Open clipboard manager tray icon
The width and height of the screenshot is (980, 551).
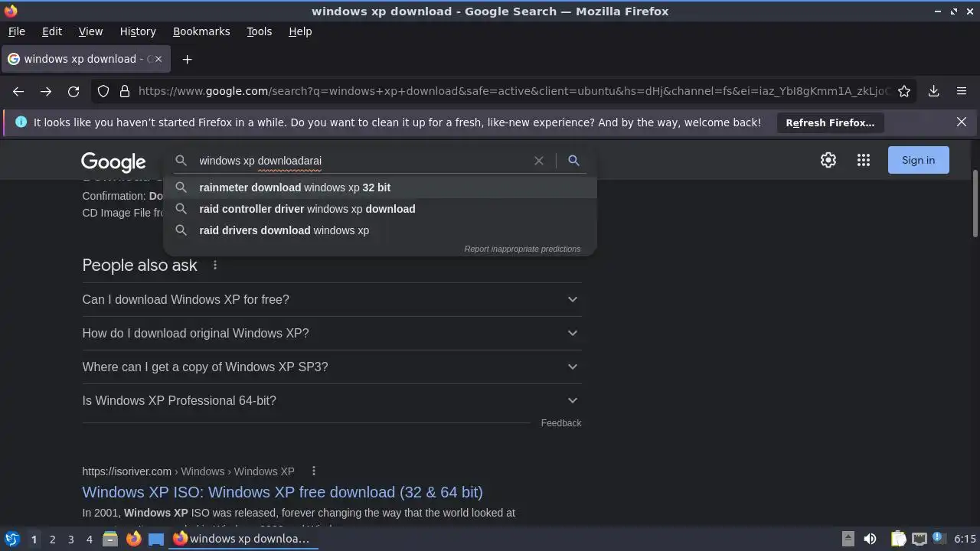pos(899,539)
